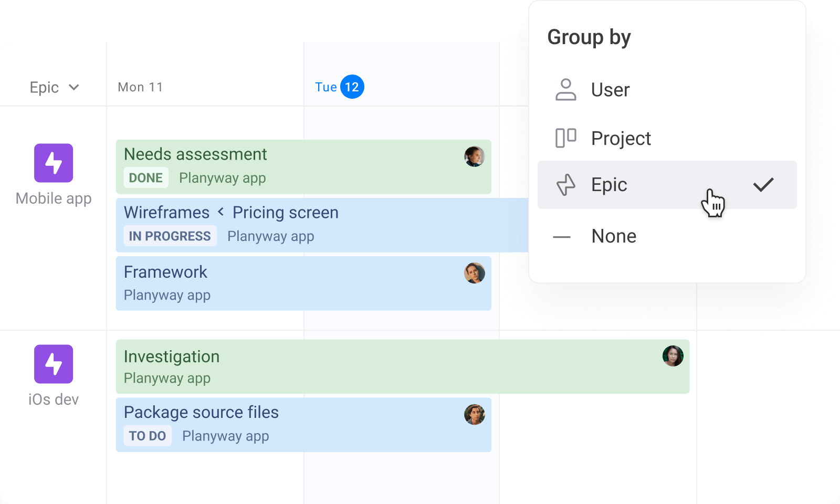Viewport: 840px width, 504px height.
Task: Toggle the DONE status badge on Needs assessment
Action: [x=146, y=177]
